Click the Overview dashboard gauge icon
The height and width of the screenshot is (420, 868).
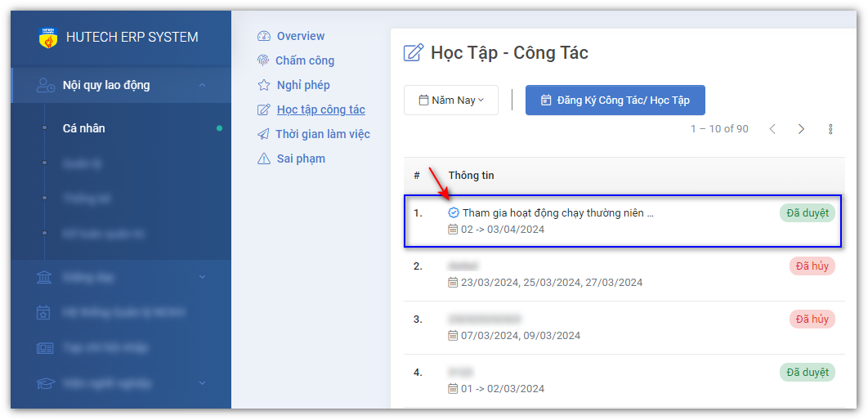pyautogui.click(x=263, y=36)
